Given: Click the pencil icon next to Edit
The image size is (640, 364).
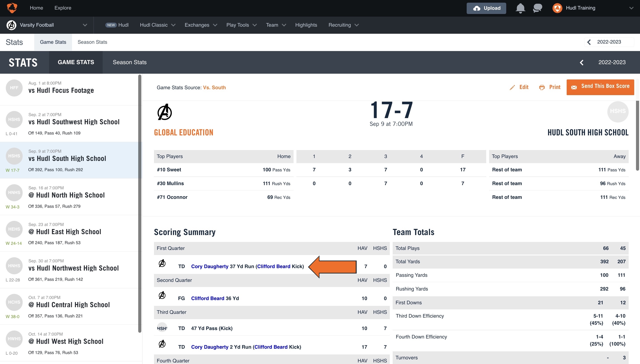Looking at the screenshot, I should pyautogui.click(x=512, y=87).
